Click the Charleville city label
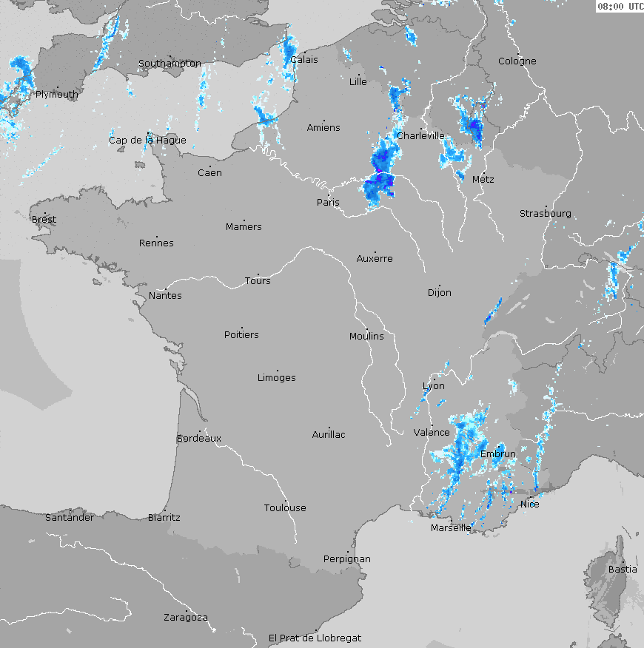 click(420, 136)
